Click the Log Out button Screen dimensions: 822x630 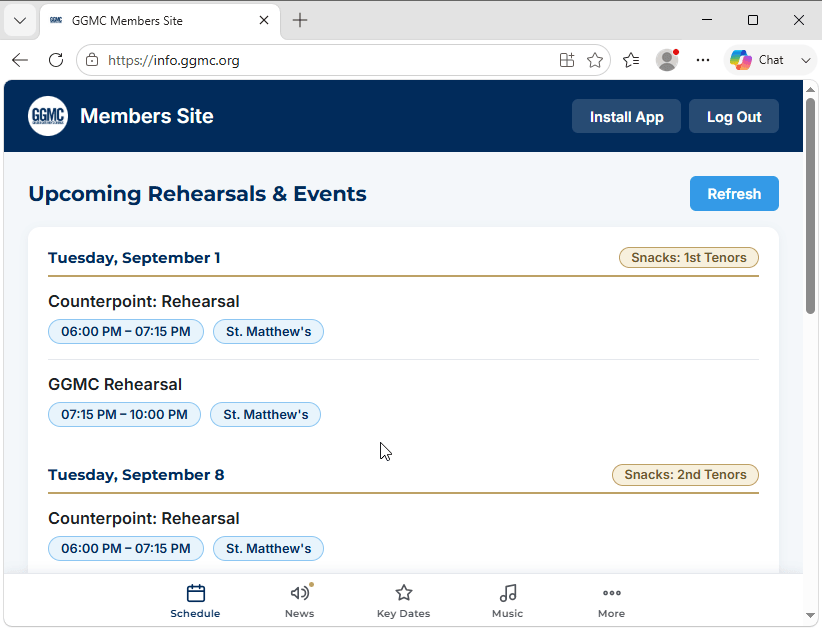(x=734, y=116)
